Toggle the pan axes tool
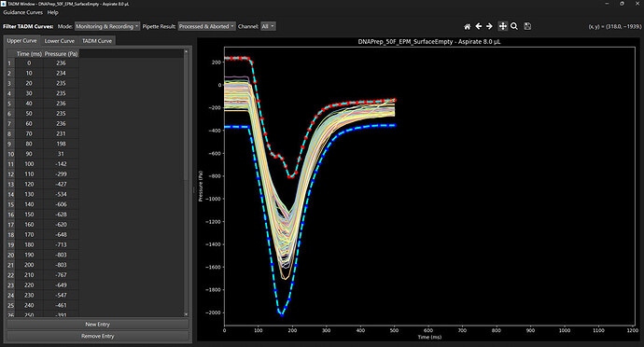 (x=502, y=26)
